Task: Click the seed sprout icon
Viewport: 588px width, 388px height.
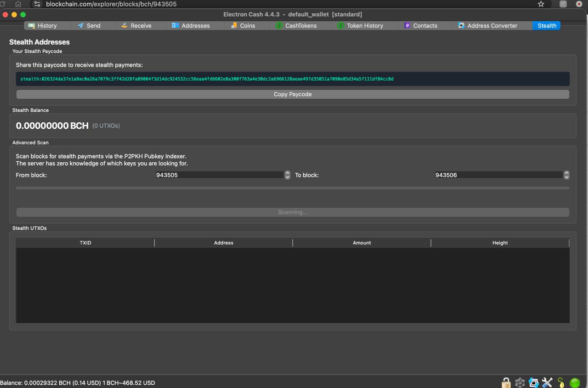Action: coord(561,382)
